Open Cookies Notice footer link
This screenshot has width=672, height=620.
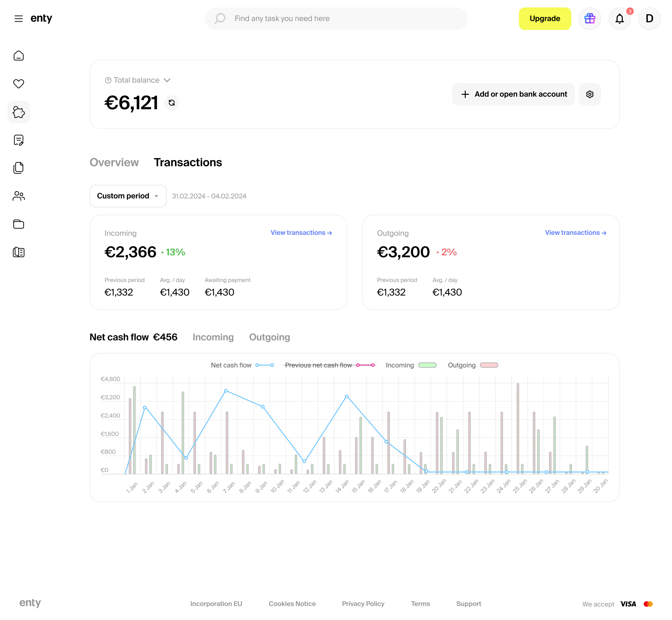pyautogui.click(x=292, y=604)
